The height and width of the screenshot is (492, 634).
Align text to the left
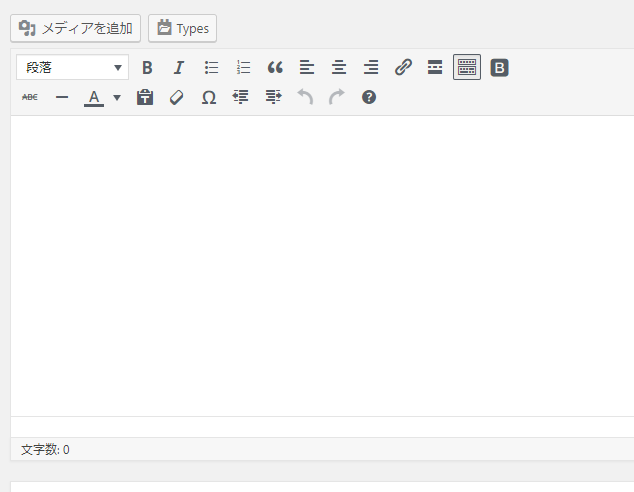[307, 67]
